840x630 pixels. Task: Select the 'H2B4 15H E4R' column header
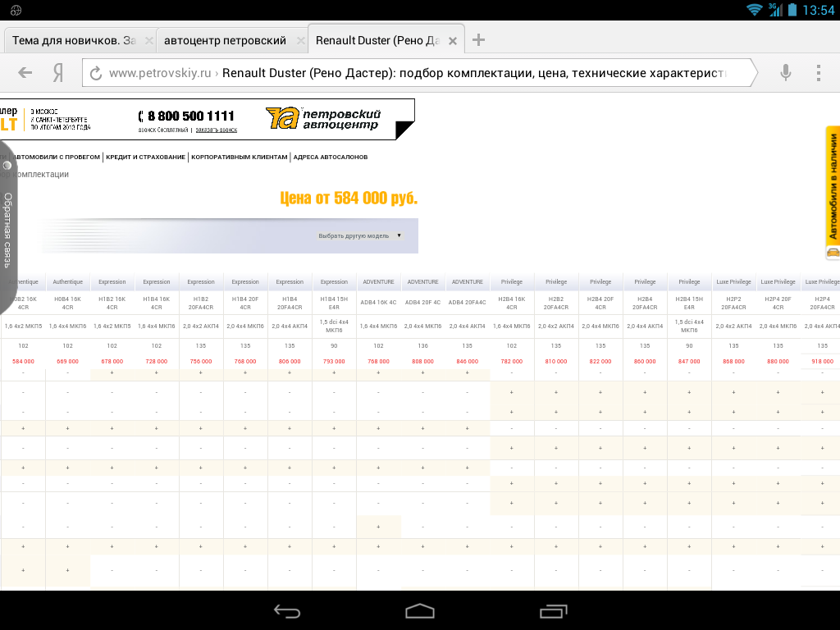pyautogui.click(x=689, y=304)
